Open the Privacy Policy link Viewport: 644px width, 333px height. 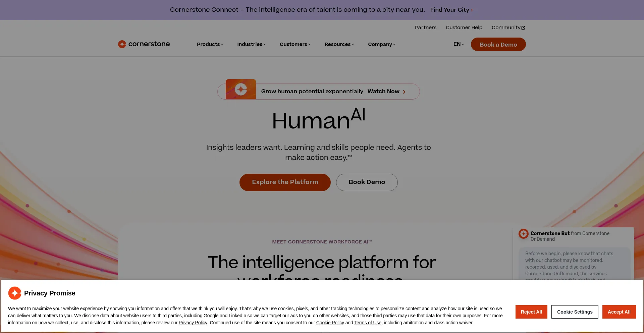pyautogui.click(x=193, y=323)
